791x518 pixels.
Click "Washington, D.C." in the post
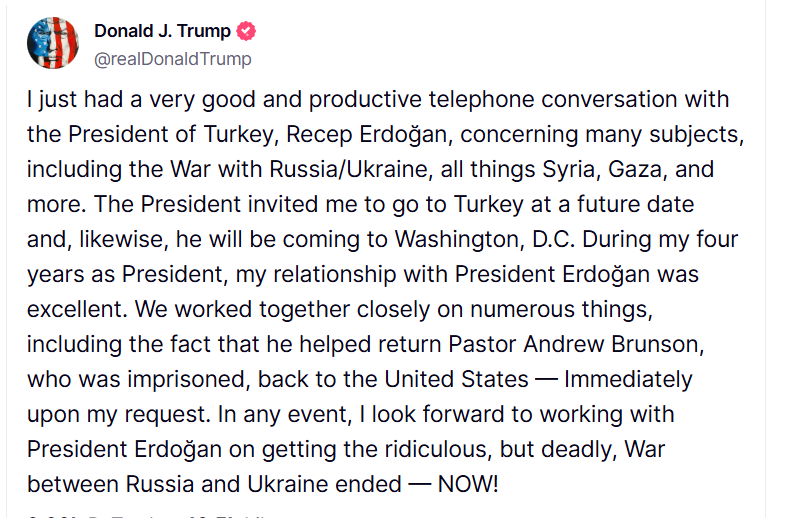click(x=485, y=240)
